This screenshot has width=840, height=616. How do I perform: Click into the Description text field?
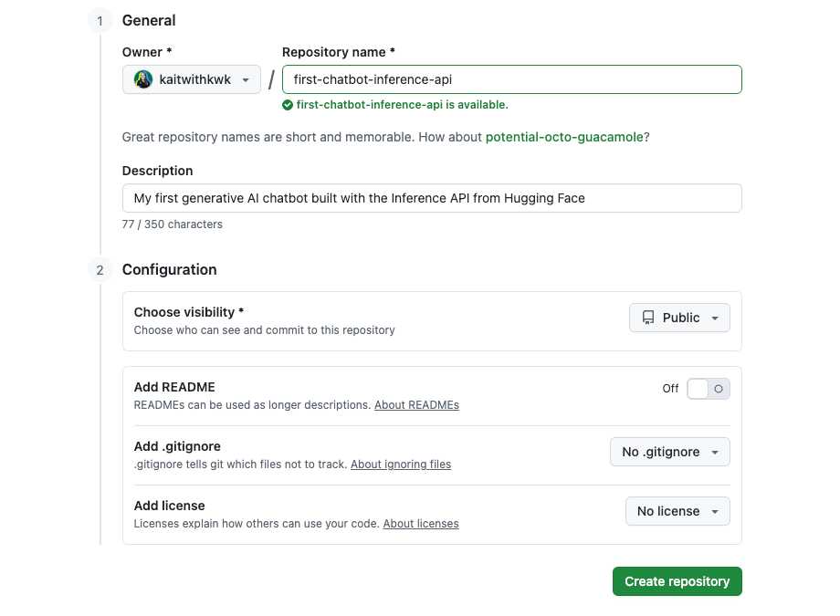[432, 198]
